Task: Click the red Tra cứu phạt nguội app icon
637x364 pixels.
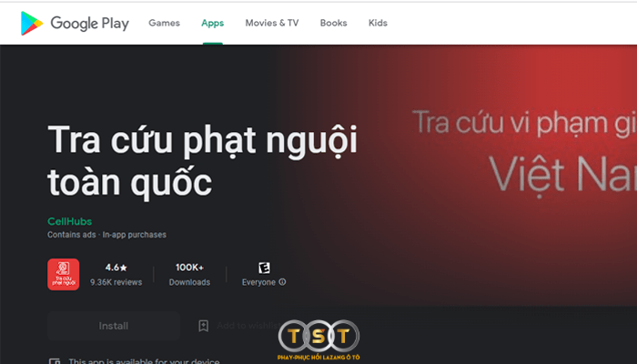Action: coord(64,275)
